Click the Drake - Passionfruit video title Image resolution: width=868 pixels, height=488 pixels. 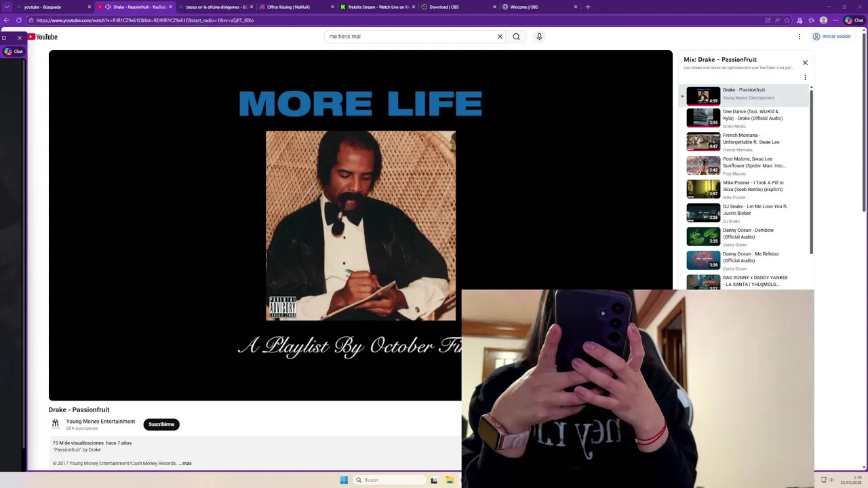(79, 409)
